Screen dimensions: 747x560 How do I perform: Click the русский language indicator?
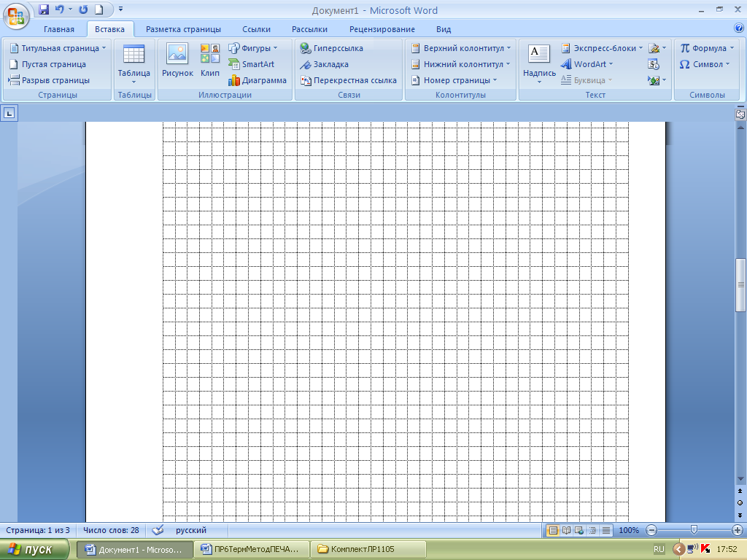point(191,530)
